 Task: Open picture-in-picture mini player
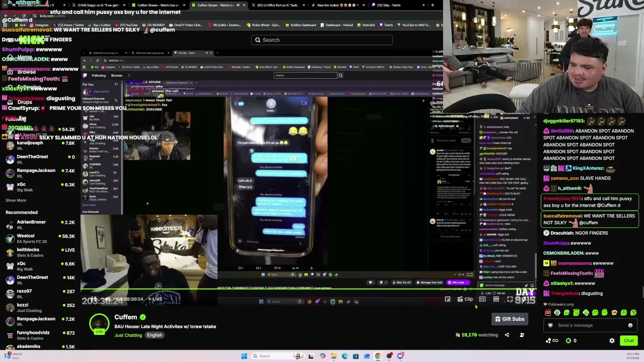pyautogui.click(x=447, y=299)
